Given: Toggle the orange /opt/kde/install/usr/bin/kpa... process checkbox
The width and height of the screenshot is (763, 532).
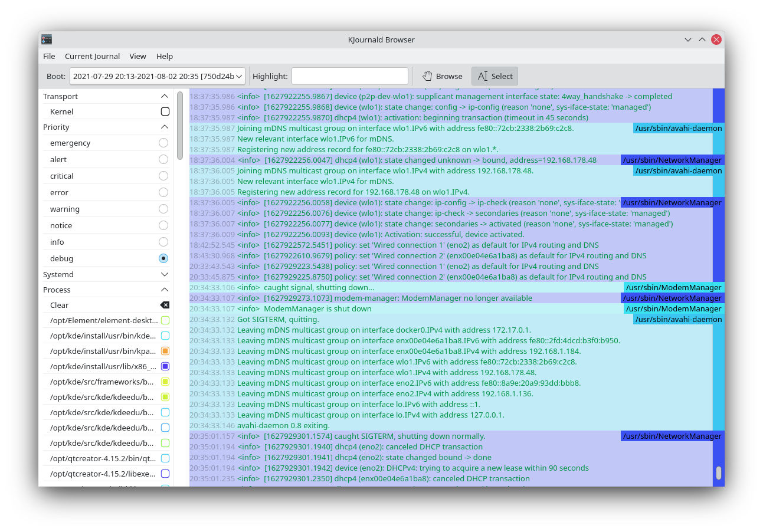Looking at the screenshot, I should pos(165,351).
